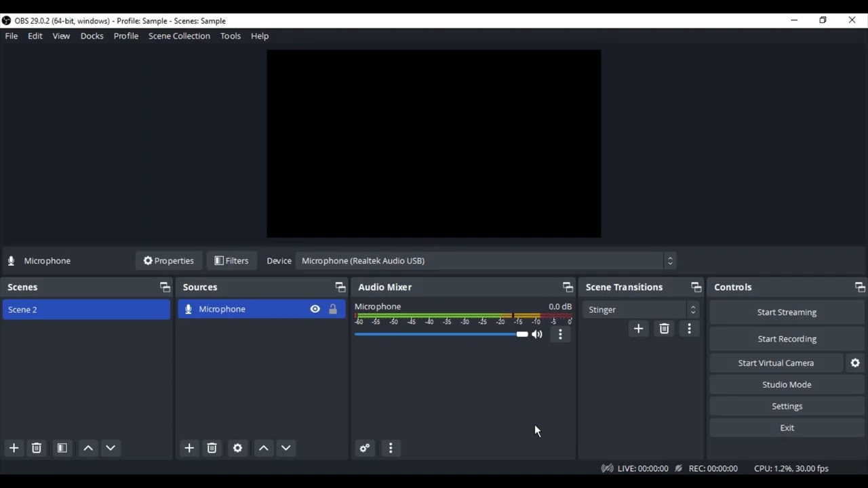This screenshot has width=868, height=488.
Task: Select Scene 2 in Scenes list
Action: [86, 310]
